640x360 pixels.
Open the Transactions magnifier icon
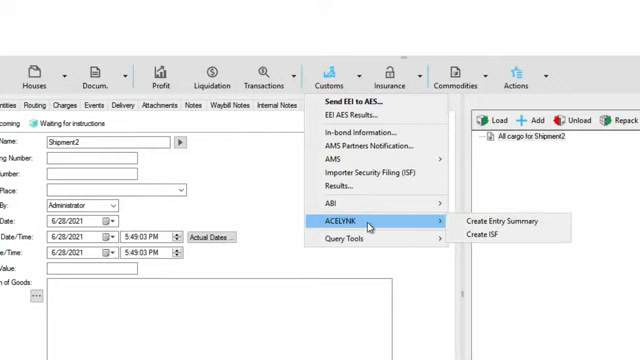click(264, 72)
